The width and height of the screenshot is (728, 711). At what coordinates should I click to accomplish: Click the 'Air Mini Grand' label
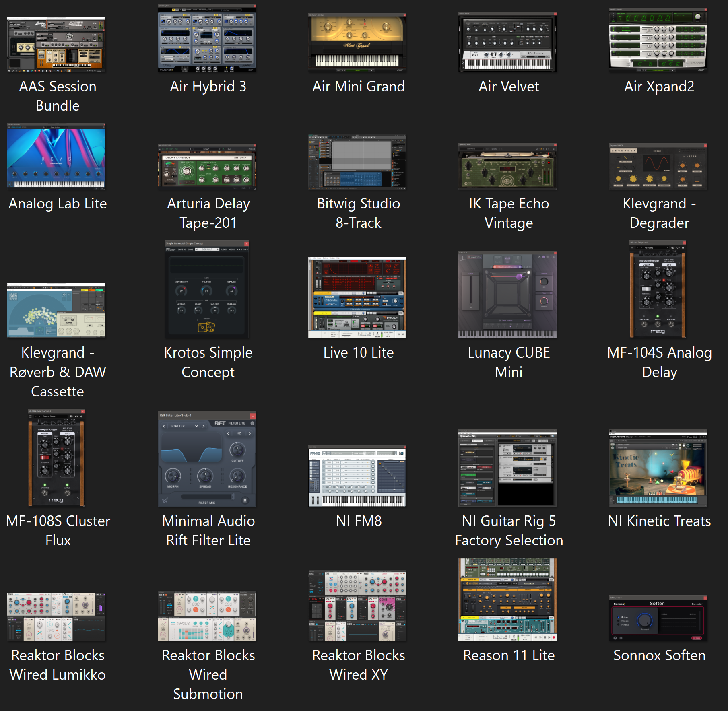click(359, 87)
